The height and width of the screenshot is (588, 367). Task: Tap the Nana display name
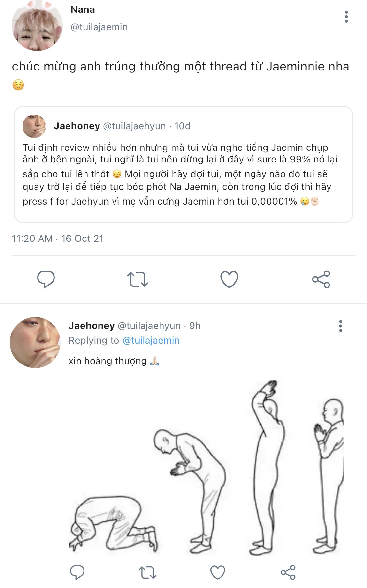[83, 10]
